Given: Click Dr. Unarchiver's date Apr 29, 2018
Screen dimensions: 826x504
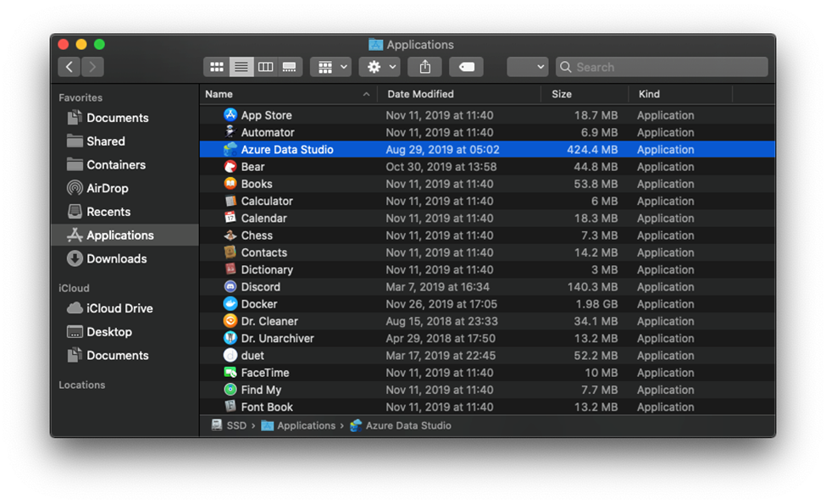Looking at the screenshot, I should pos(441,338).
